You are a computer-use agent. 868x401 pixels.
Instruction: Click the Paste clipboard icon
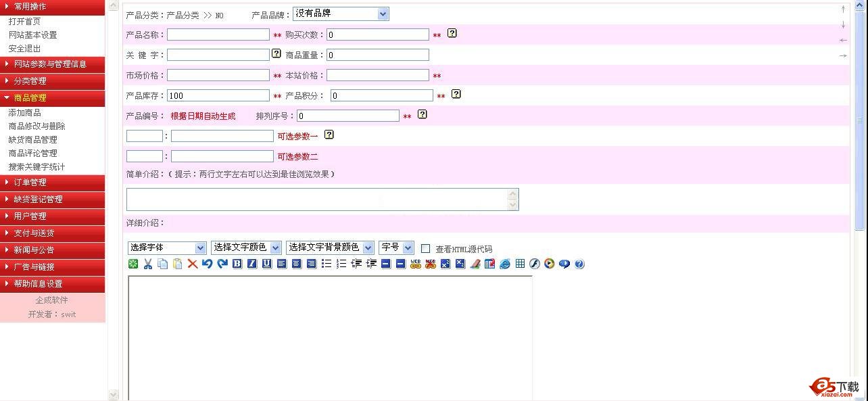pyautogui.click(x=177, y=264)
